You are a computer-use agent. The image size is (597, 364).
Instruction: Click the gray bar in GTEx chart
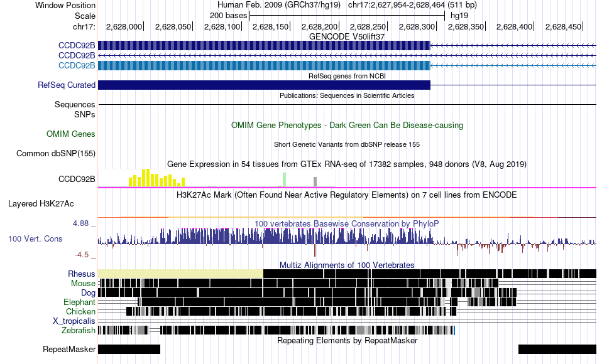[315, 182]
